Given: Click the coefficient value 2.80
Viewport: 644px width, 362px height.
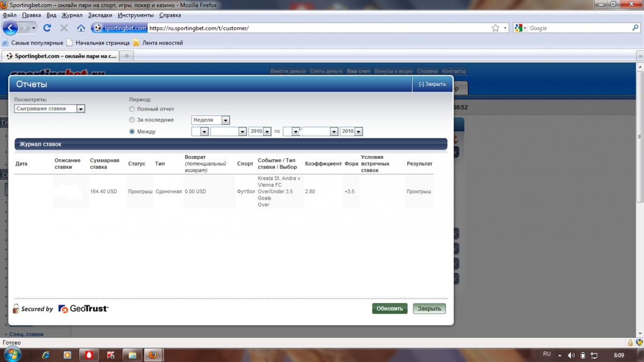Looking at the screenshot, I should tap(310, 191).
